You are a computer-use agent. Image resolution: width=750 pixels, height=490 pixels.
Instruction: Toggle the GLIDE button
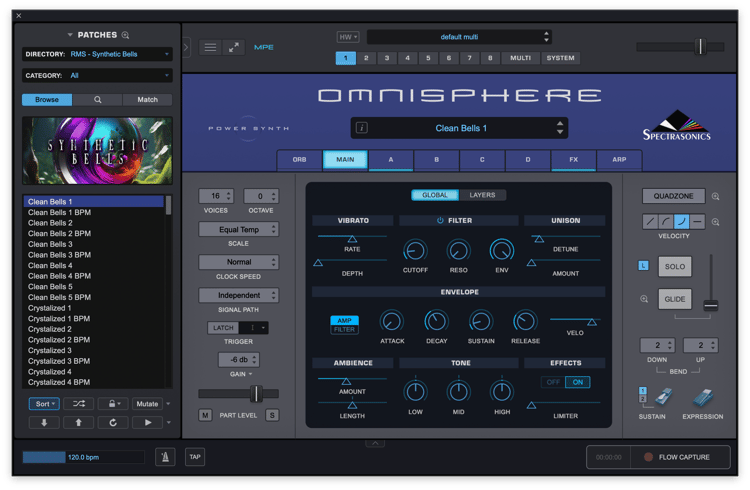(675, 299)
